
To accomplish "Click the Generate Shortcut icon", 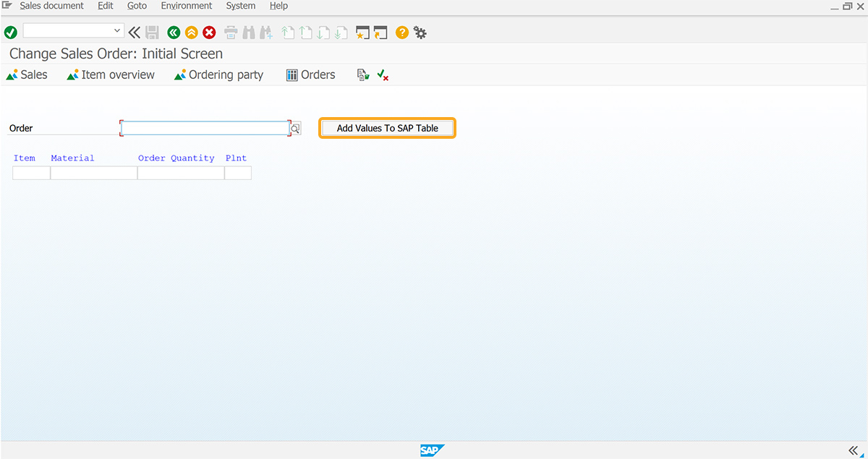I will (x=380, y=32).
